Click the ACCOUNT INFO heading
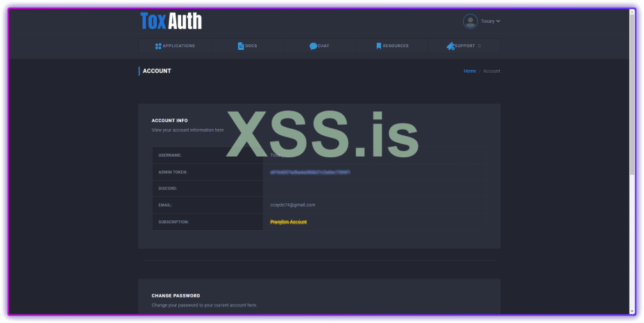The width and height of the screenshot is (644, 323). point(169,121)
